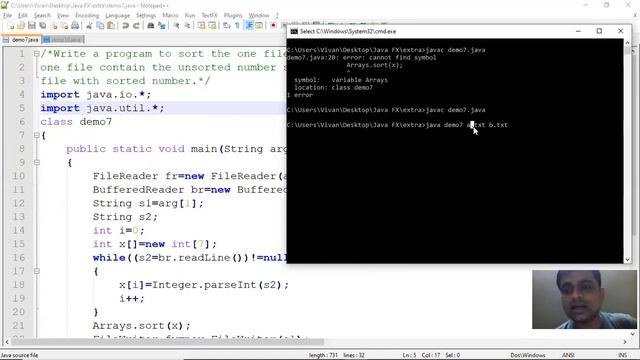The height and width of the screenshot is (360, 640).
Task: Open the Window menu
Action: (259, 16)
